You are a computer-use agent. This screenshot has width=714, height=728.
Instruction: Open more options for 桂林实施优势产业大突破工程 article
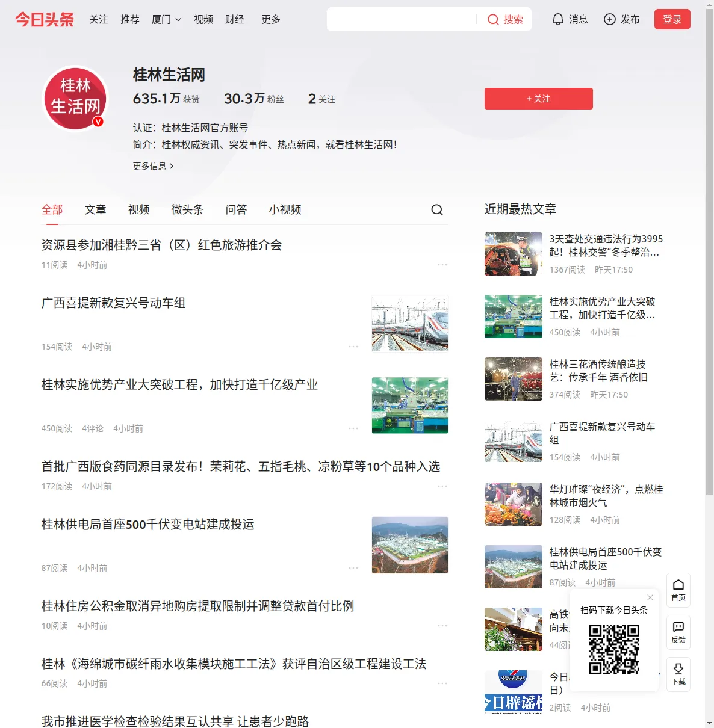coord(353,428)
